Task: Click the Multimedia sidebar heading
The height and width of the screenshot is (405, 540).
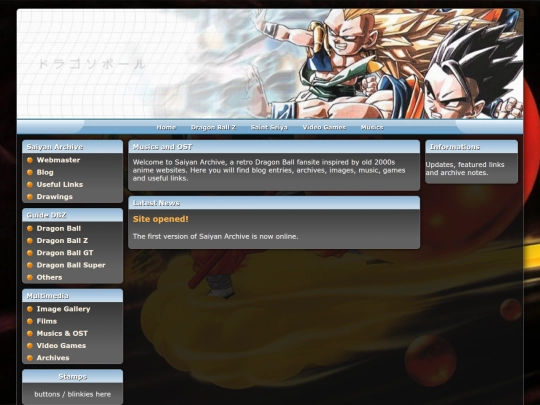Action: point(48,296)
